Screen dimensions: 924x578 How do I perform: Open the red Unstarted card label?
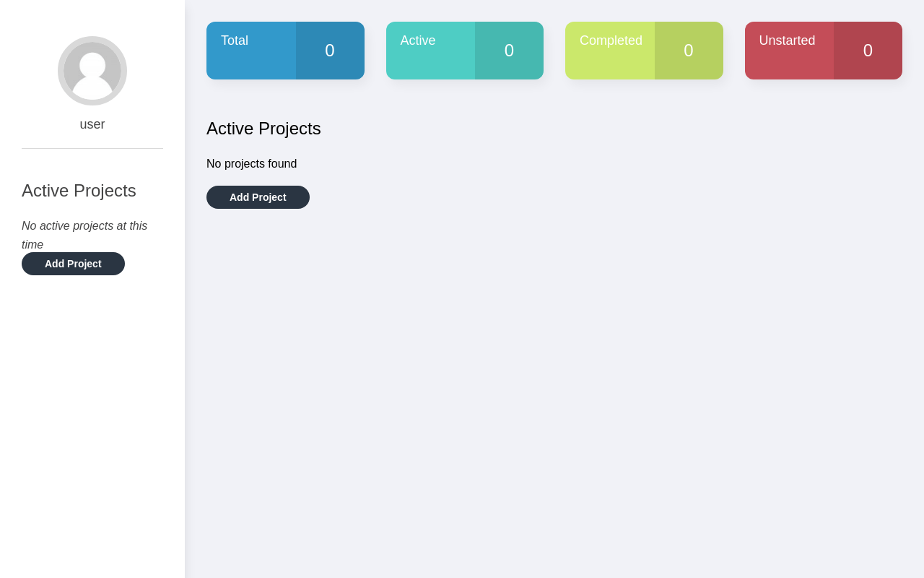pos(787,41)
